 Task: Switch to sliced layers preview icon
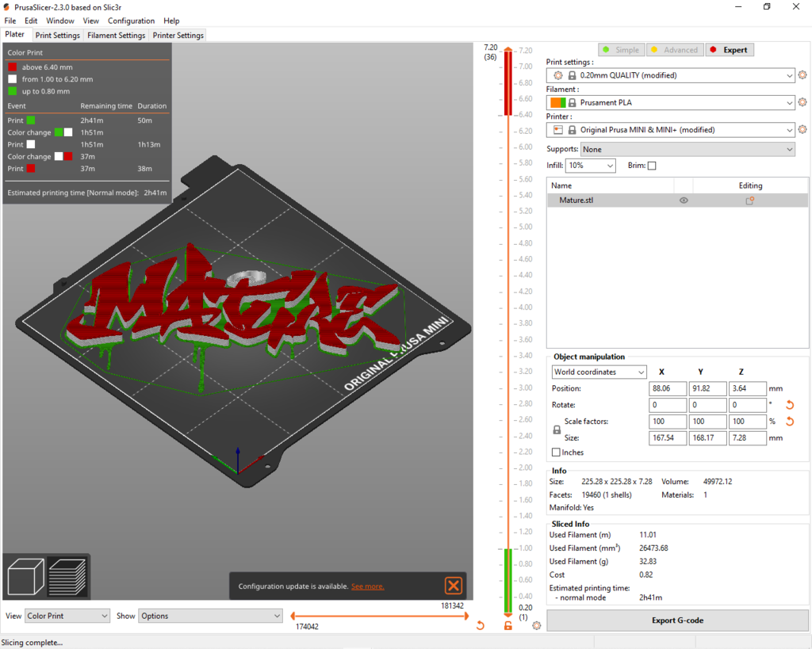click(x=67, y=576)
